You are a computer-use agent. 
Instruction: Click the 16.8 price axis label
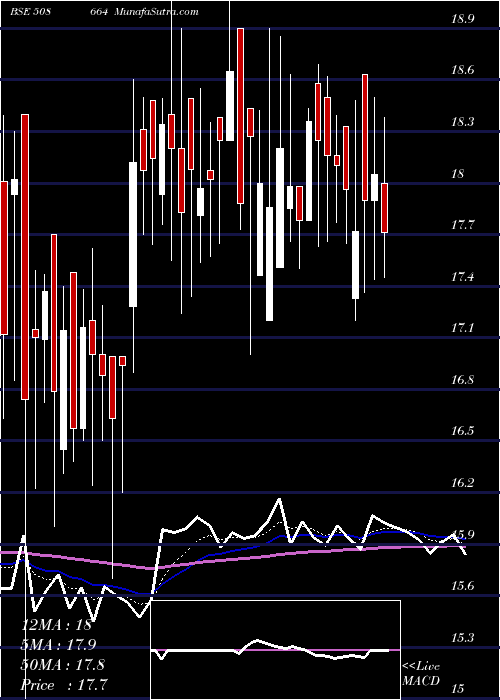coord(463,380)
